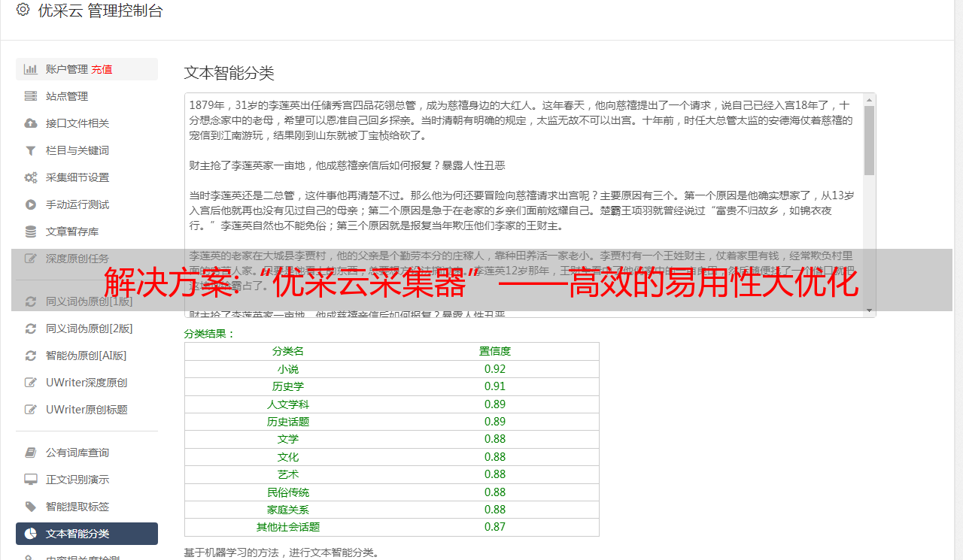This screenshot has width=963, height=560.
Task: Click the red 充值 link
Action: click(102, 69)
